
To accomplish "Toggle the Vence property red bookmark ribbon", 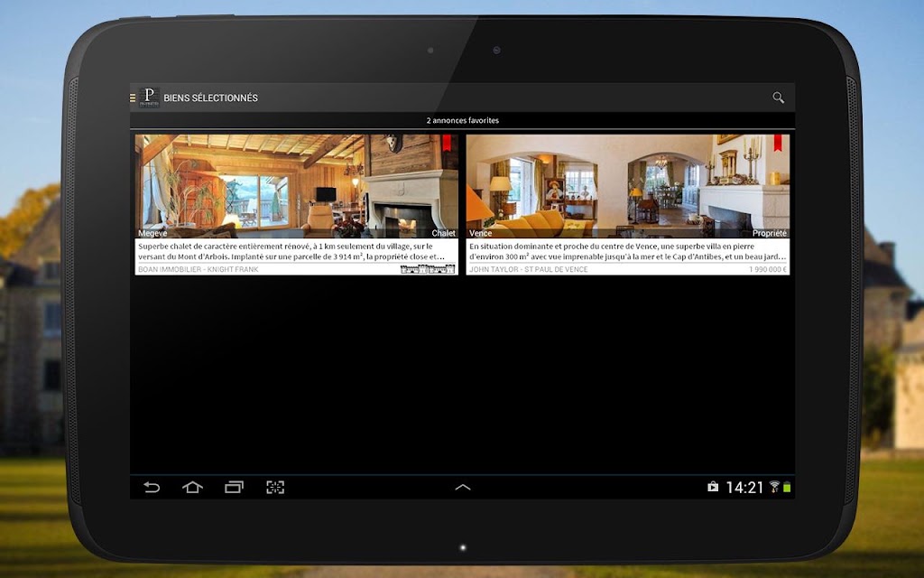I will pos(777,142).
